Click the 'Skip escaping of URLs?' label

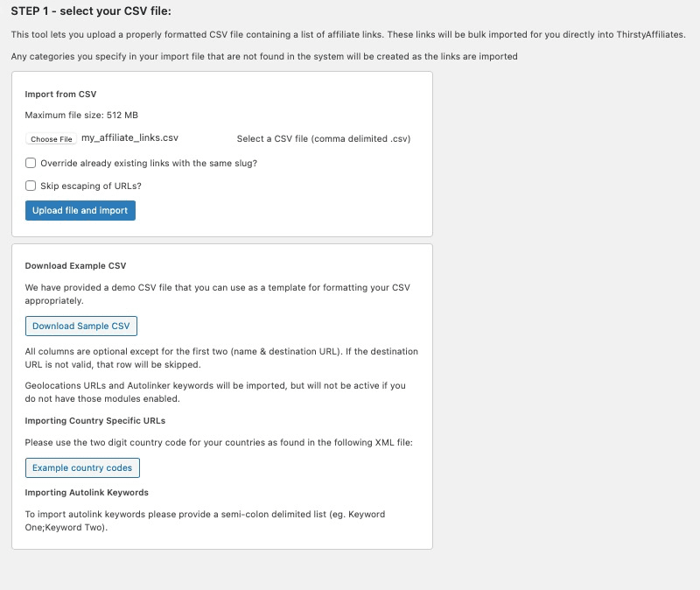pos(91,186)
